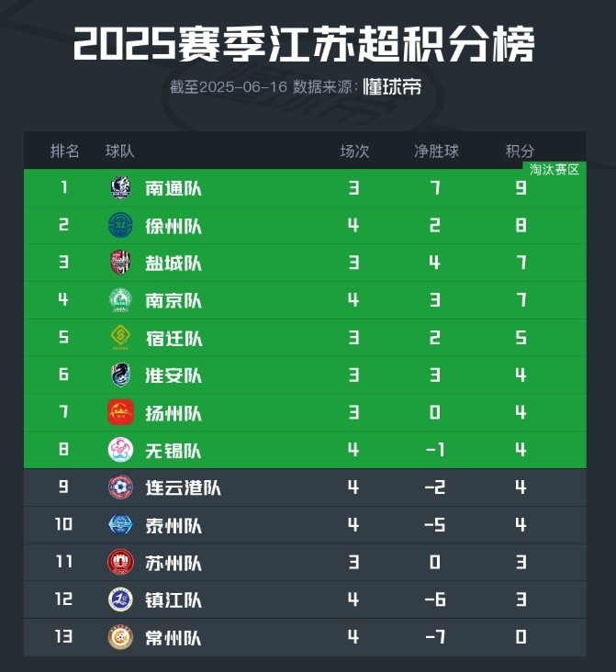Click the Yancheng team (盐城队) logo
Viewport: 616px width, 672px height.
(120, 263)
